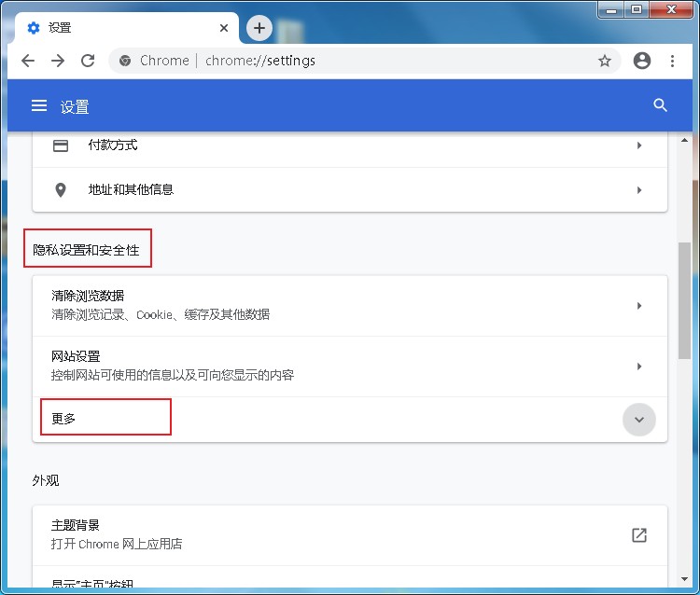This screenshot has width=700, height=595.
Task: Open the settings hamburger menu
Action: point(39,106)
